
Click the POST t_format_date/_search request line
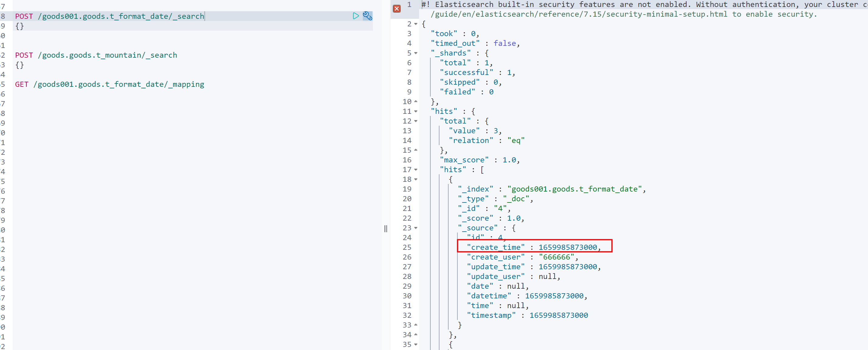pyautogui.click(x=109, y=16)
